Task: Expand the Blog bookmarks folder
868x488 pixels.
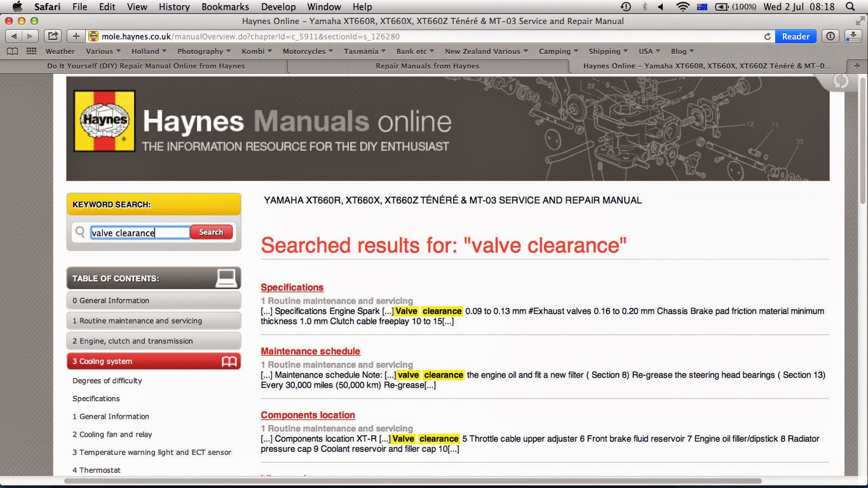Action: coord(683,51)
